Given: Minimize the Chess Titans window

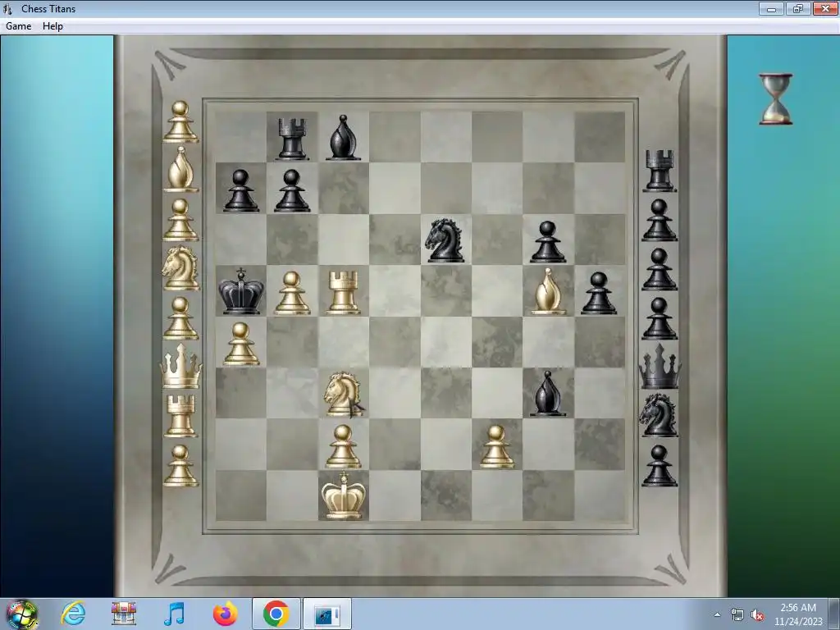Looking at the screenshot, I should click(771, 8).
